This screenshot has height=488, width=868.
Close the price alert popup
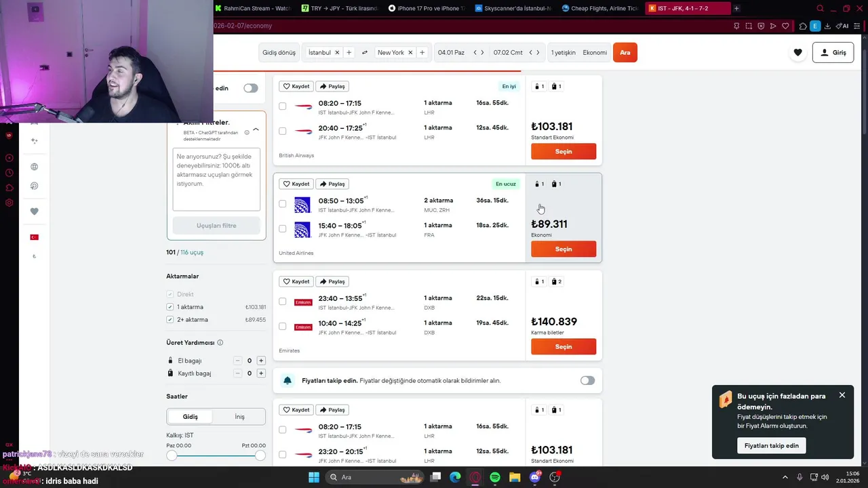tap(842, 395)
